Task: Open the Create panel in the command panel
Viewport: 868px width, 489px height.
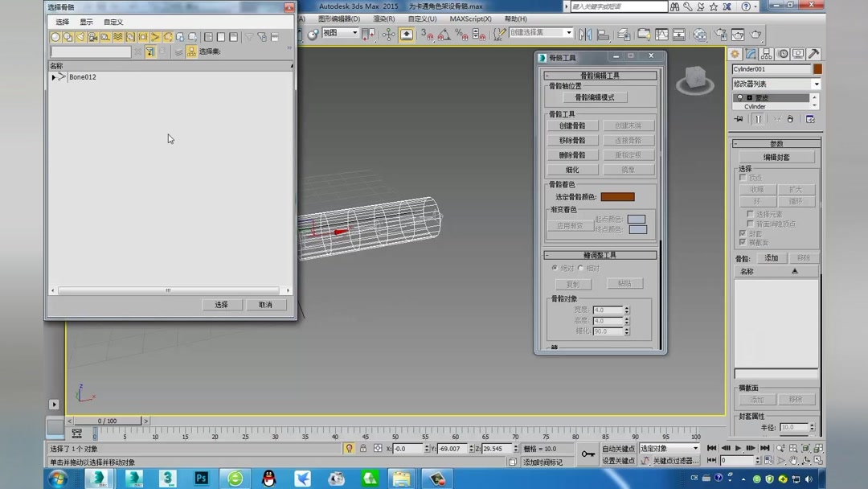Action: pyautogui.click(x=734, y=54)
